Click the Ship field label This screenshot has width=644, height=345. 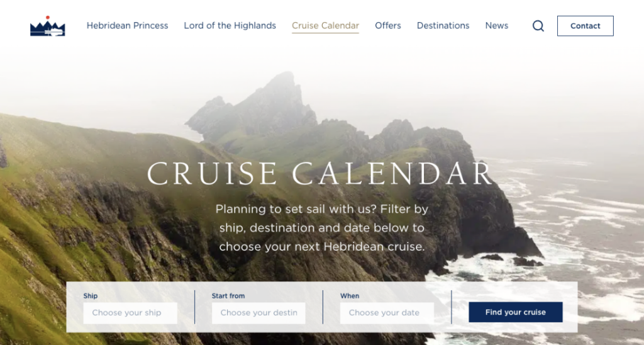(x=91, y=296)
